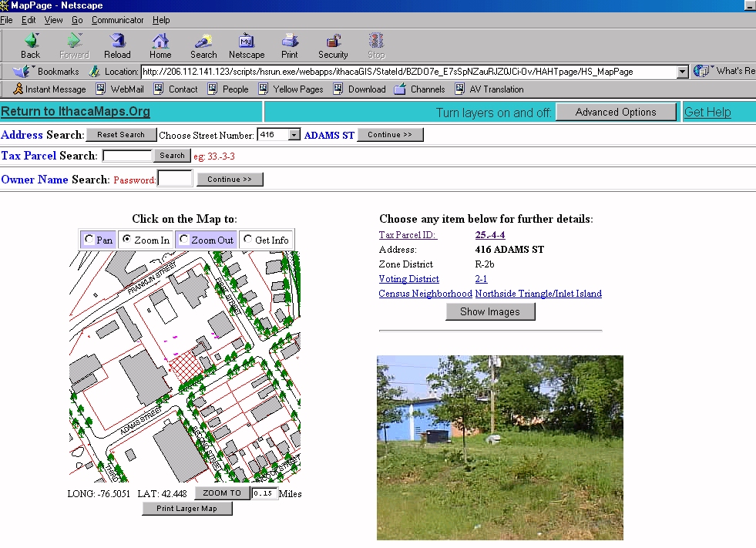Open the My Netscape toolbar icon

pyautogui.click(x=247, y=45)
